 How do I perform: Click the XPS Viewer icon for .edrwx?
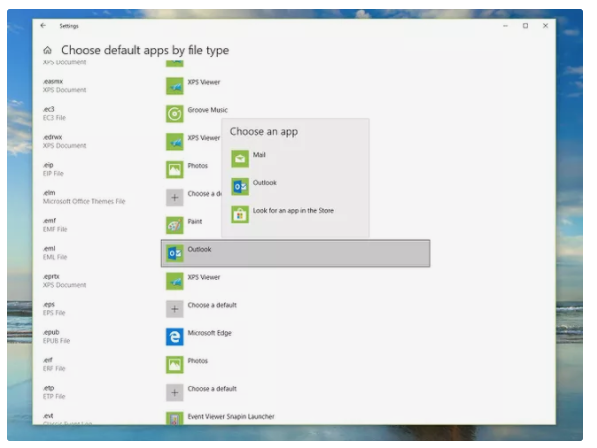pyautogui.click(x=175, y=142)
